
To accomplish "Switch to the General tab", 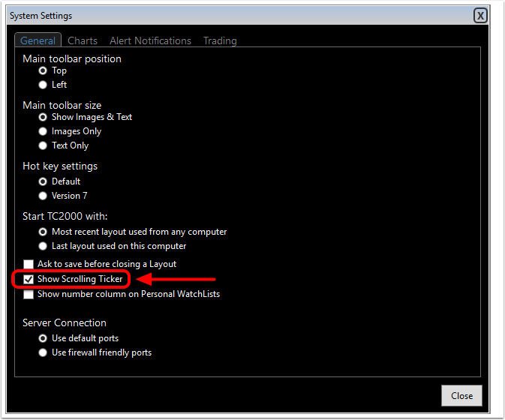I will (x=38, y=40).
